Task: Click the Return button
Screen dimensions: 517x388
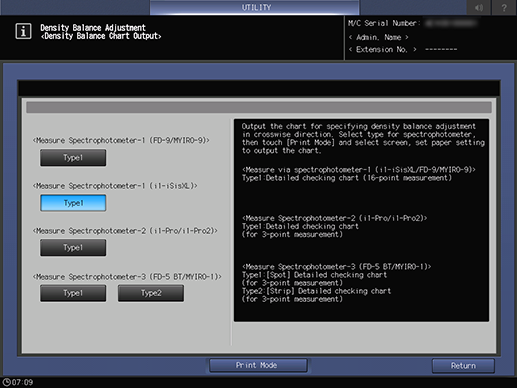Action: [x=463, y=366]
